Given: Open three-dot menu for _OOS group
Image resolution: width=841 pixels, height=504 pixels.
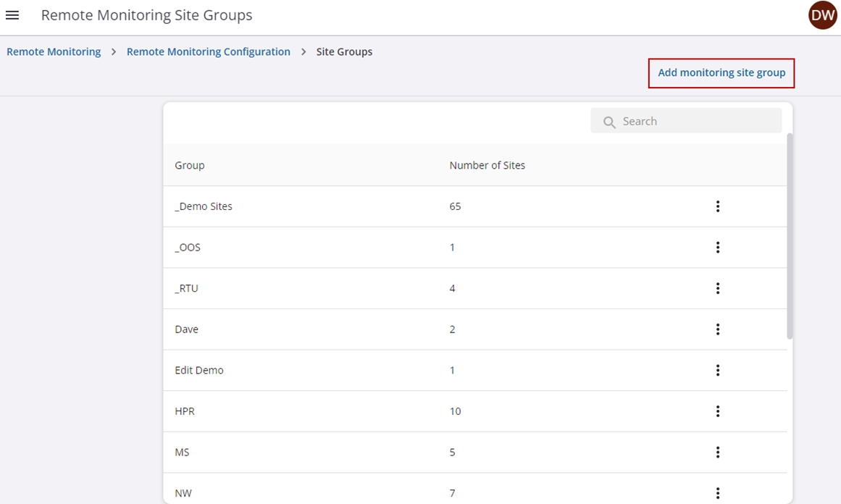Looking at the screenshot, I should (717, 248).
